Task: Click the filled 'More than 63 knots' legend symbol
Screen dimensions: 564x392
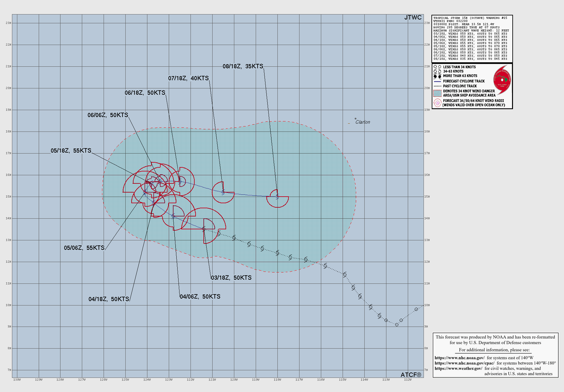Action: [x=437, y=76]
